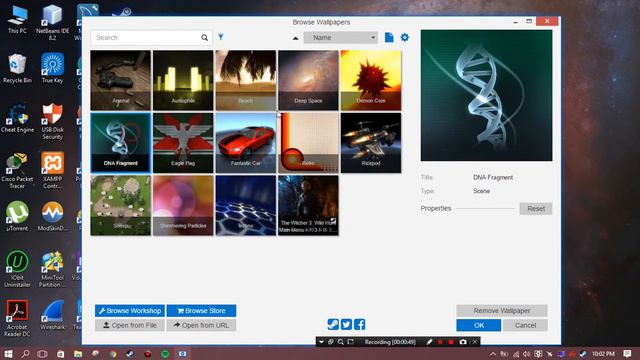
Task: Click Open from URL
Action: click(x=201, y=325)
